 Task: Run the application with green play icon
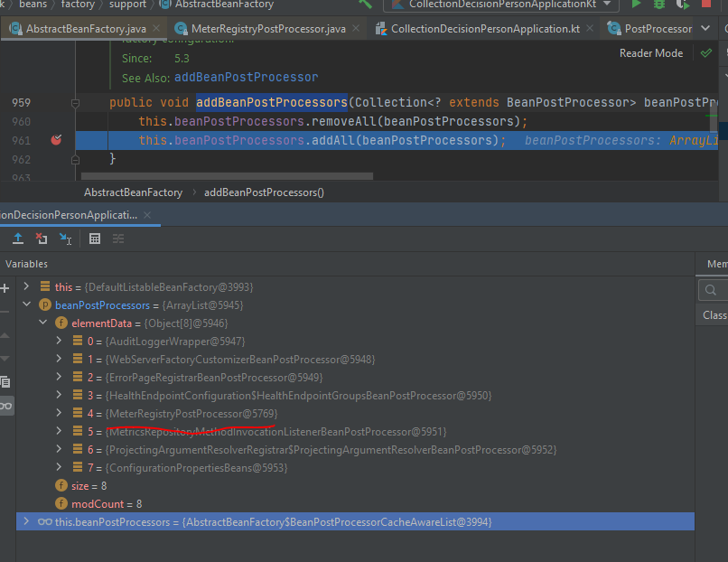coord(636,4)
